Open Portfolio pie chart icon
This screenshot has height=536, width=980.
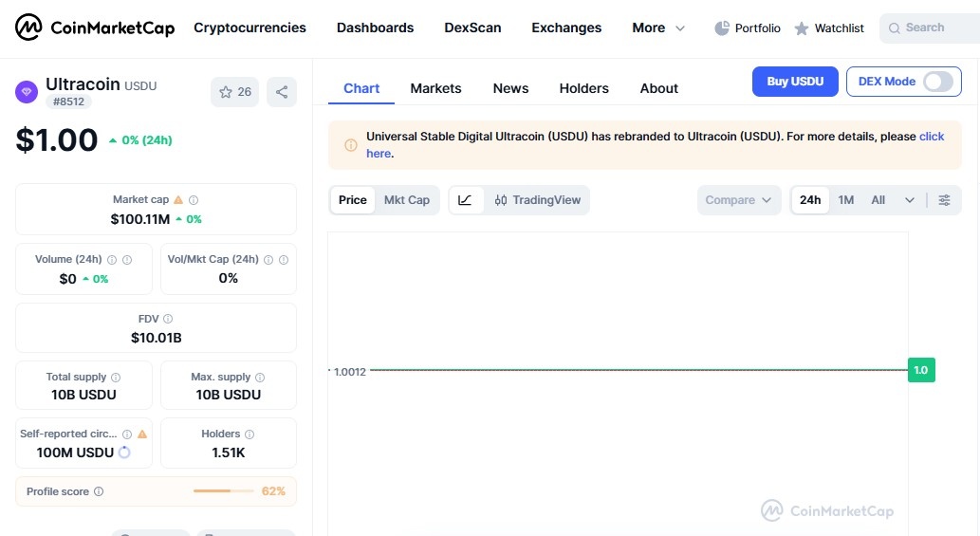(722, 28)
